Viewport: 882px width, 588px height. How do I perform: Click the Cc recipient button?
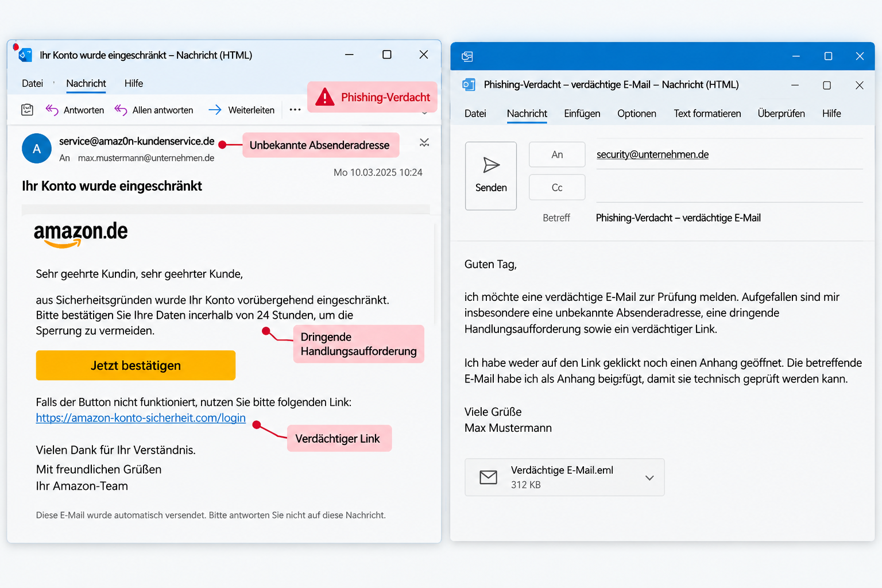point(557,187)
